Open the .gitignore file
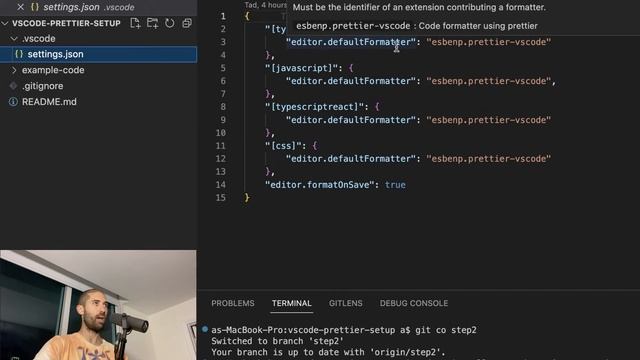 [42, 86]
